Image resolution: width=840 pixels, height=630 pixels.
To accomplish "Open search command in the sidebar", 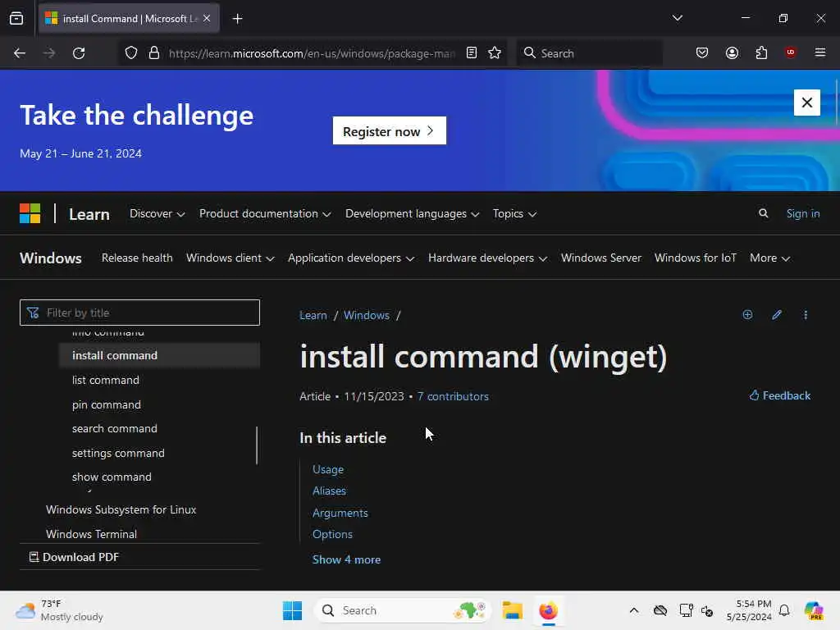I will [x=115, y=428].
